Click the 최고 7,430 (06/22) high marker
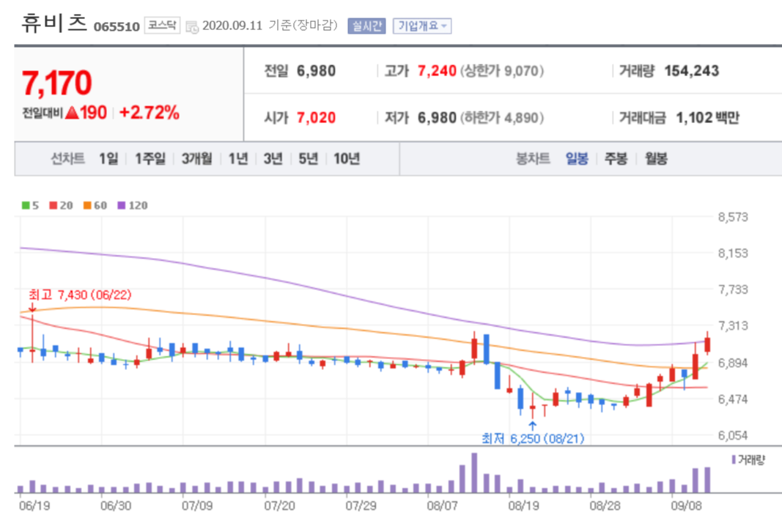The width and height of the screenshot is (782, 532). (x=80, y=295)
